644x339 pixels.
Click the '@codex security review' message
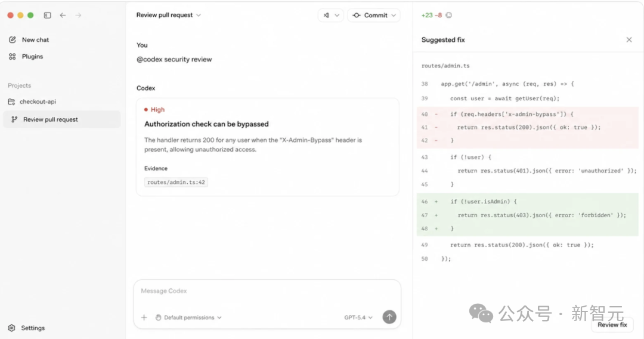[x=174, y=59]
